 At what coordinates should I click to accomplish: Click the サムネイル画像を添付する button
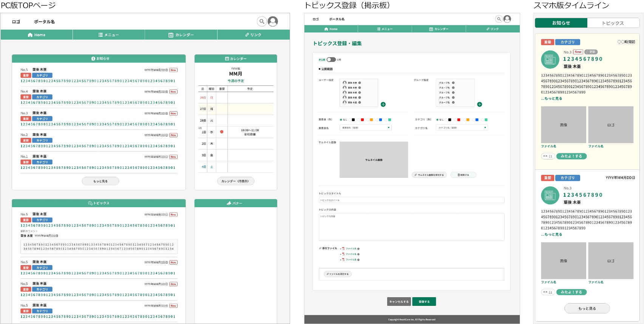[x=429, y=175]
